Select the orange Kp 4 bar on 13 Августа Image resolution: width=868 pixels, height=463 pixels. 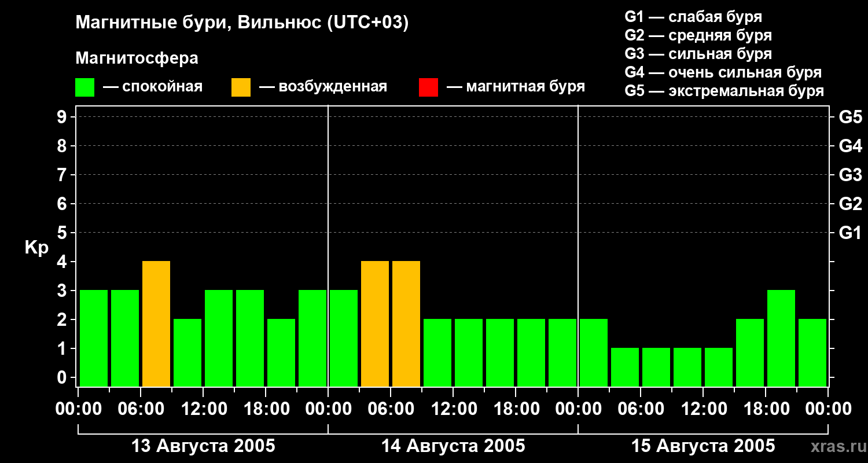point(156,324)
